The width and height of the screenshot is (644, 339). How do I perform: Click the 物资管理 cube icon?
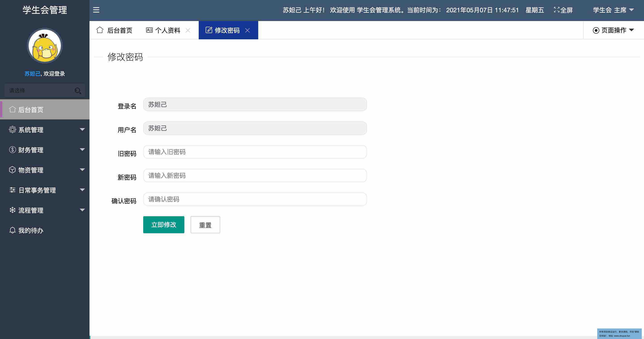(x=12, y=170)
